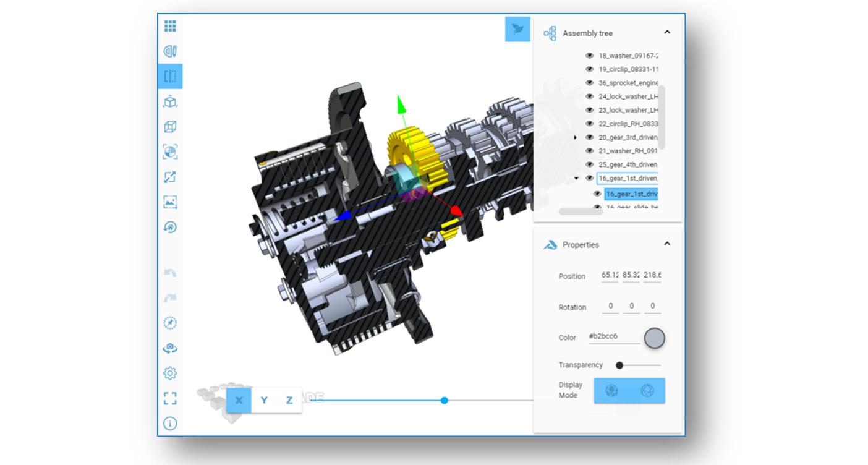Image resolution: width=868 pixels, height=465 pixels.
Task: Select the measurement tool icon
Action: coord(170,51)
